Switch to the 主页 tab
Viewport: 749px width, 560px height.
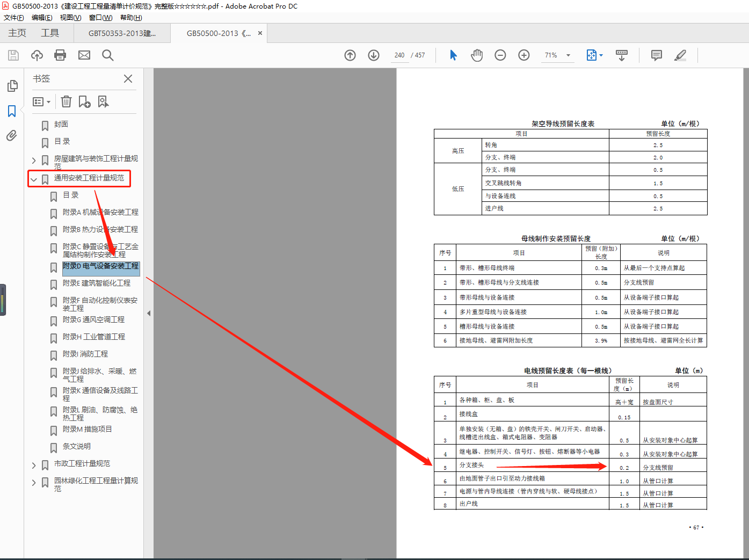[x=17, y=33]
